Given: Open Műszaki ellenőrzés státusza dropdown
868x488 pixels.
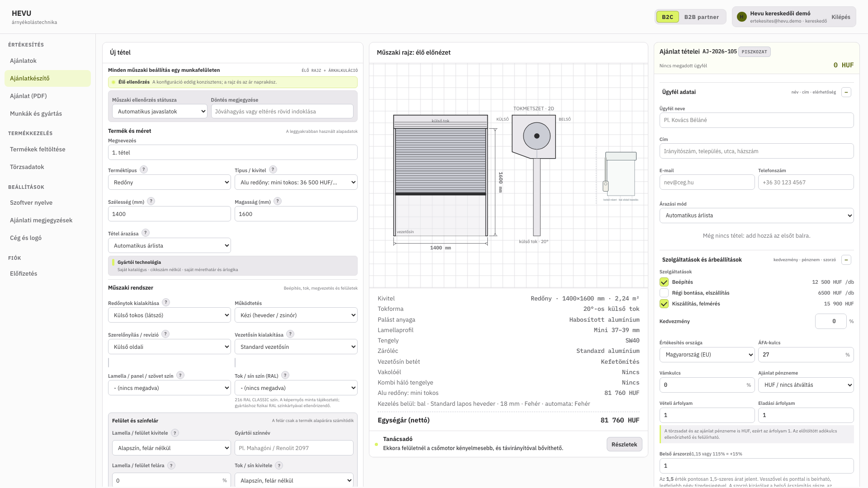Looking at the screenshot, I should pos(160,112).
